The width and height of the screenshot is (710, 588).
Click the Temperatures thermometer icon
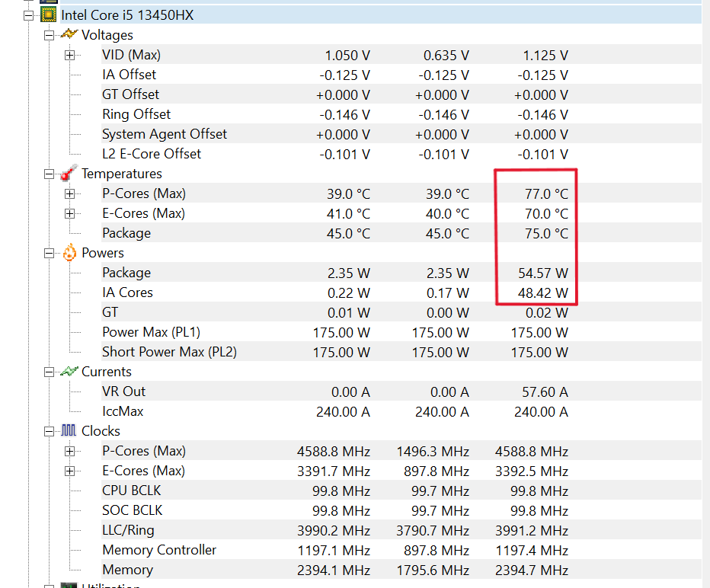pyautogui.click(x=69, y=173)
